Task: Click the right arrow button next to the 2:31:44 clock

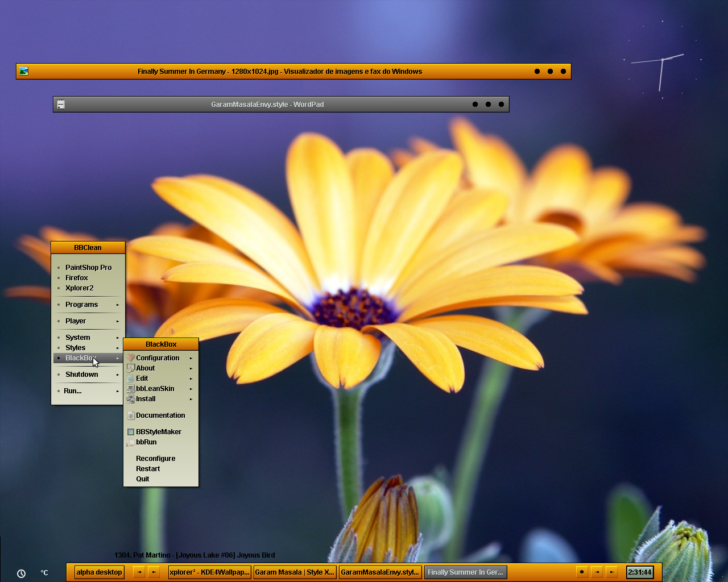Action: pyautogui.click(x=611, y=572)
